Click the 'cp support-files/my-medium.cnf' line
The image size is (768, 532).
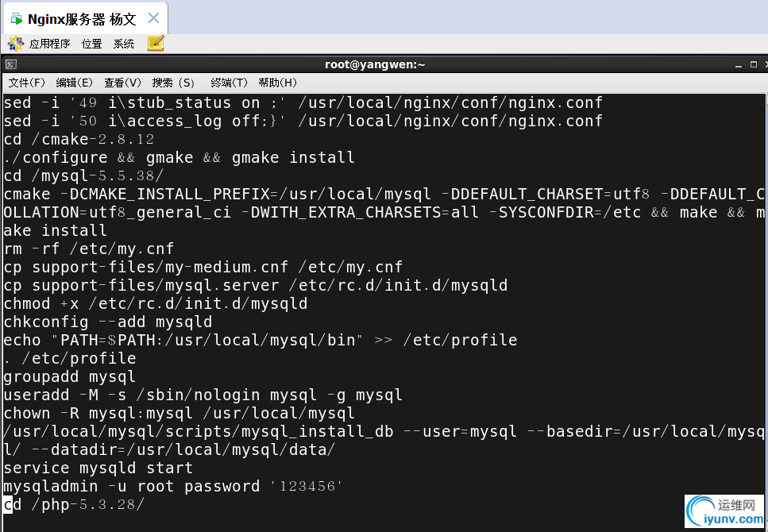click(203, 268)
